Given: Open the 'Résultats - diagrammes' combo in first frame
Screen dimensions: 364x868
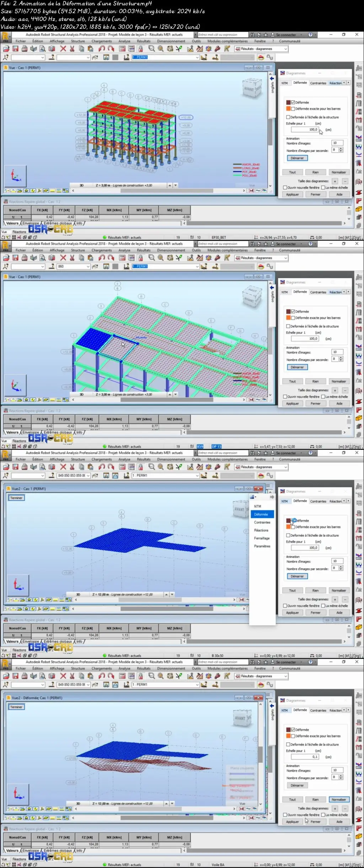Looking at the screenshot, I should click(261, 49).
